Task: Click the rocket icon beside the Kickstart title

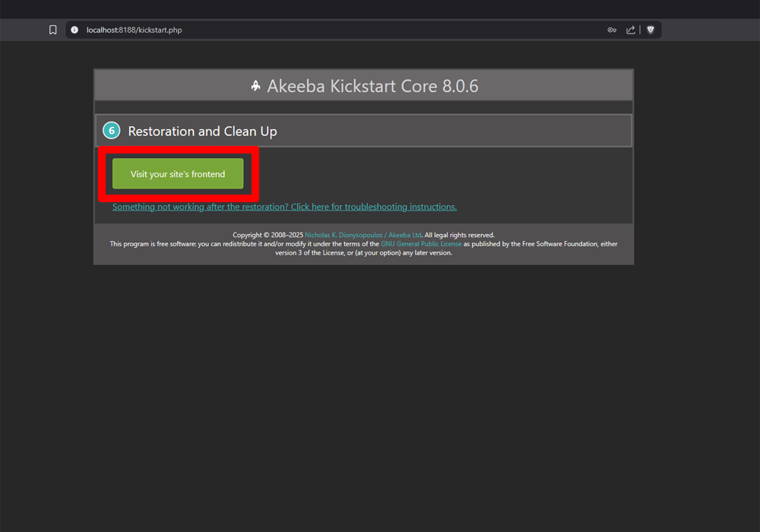Action: click(x=255, y=86)
